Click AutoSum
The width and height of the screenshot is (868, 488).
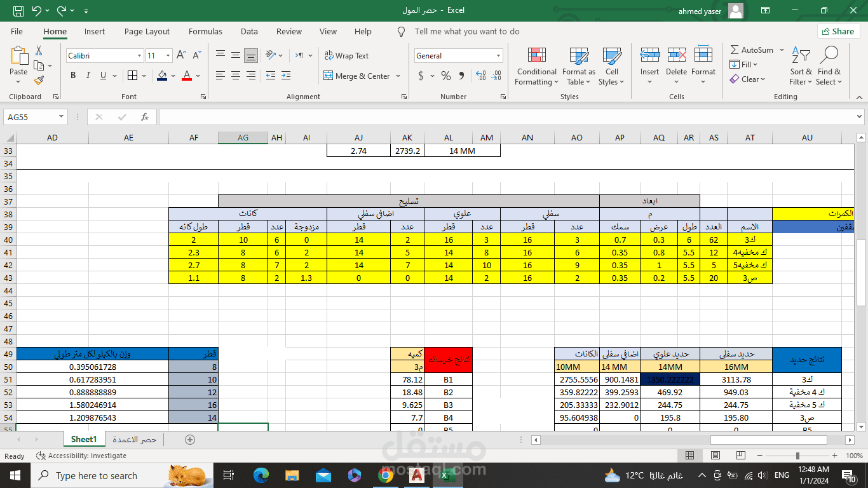tap(752, 50)
